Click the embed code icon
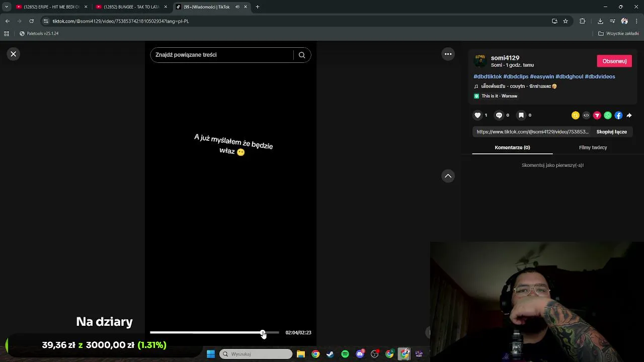The height and width of the screenshot is (362, 644). click(586, 115)
